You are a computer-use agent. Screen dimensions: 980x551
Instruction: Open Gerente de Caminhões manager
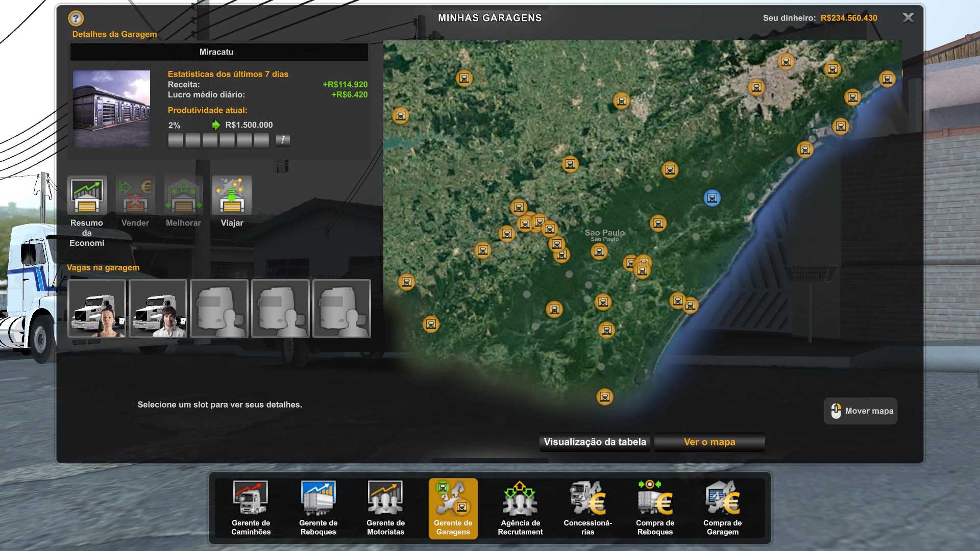click(251, 508)
